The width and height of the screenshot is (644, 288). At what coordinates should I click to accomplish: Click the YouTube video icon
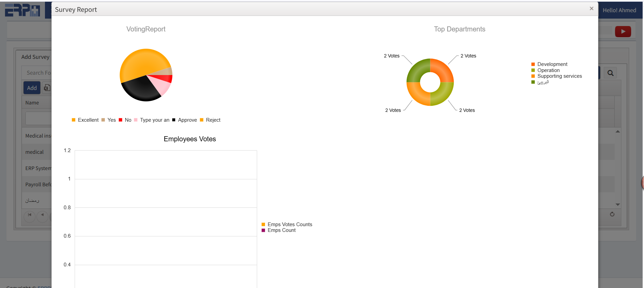click(623, 31)
